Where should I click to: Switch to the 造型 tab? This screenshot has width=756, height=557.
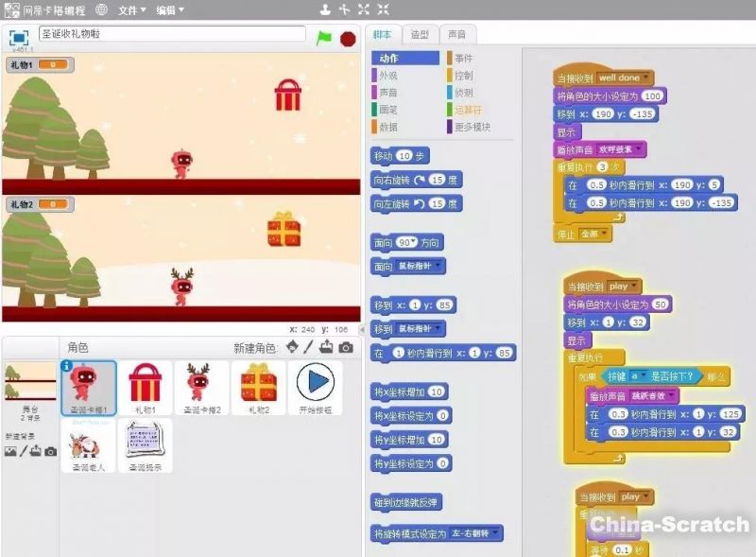coord(419,34)
